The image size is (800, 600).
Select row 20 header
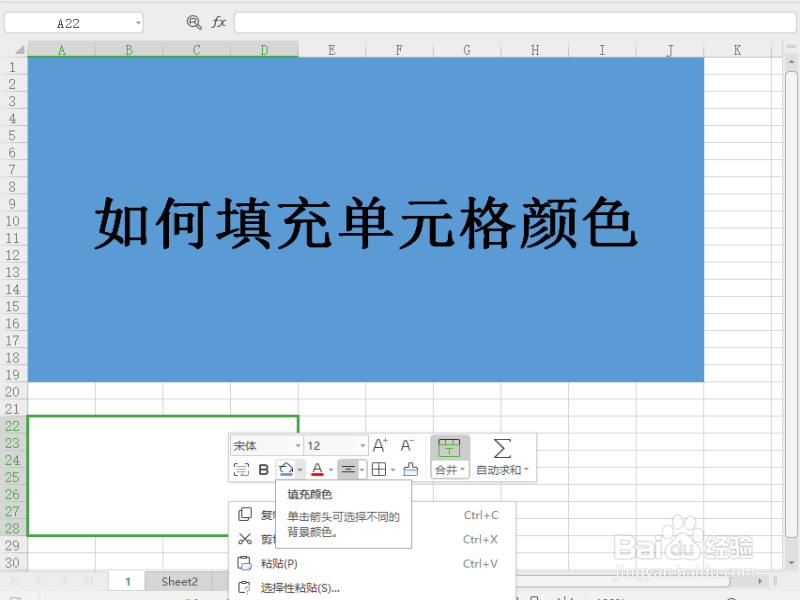tap(12, 391)
